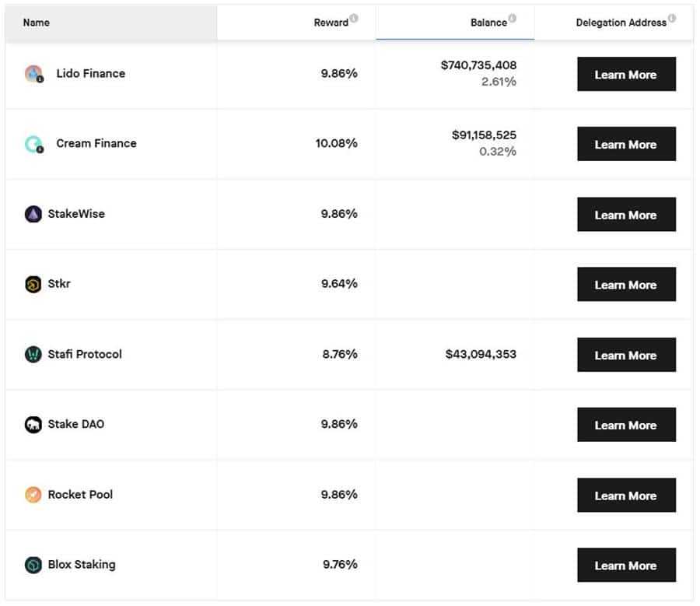Select the Rocket Pool provider name
The image size is (700, 606).
click(x=80, y=495)
